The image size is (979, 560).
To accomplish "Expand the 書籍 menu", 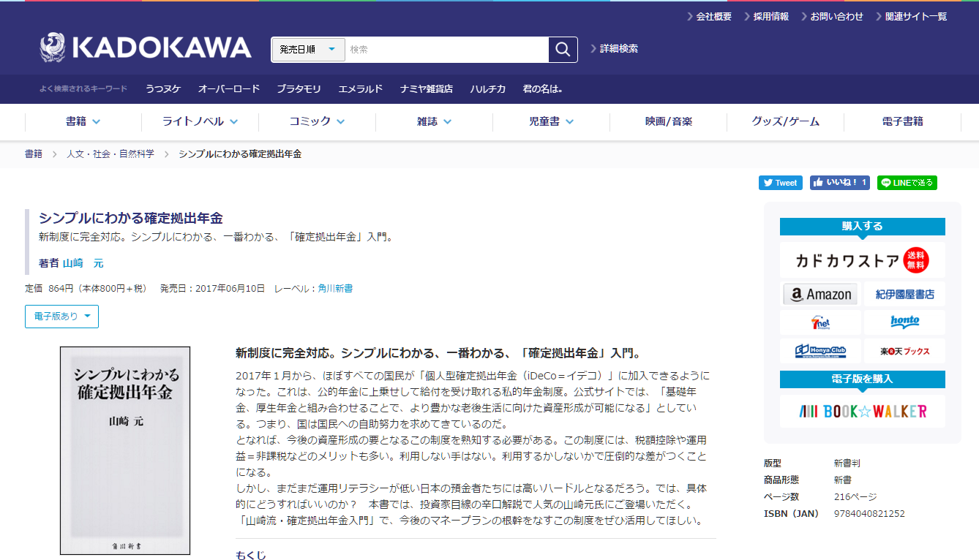I will coord(83,122).
